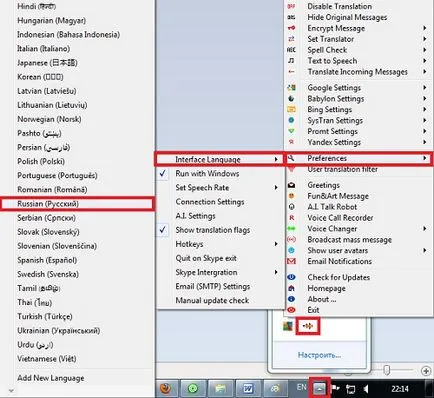Expand the Encrypt Message submenu arrow
The image size is (434, 398).
tap(425, 28)
